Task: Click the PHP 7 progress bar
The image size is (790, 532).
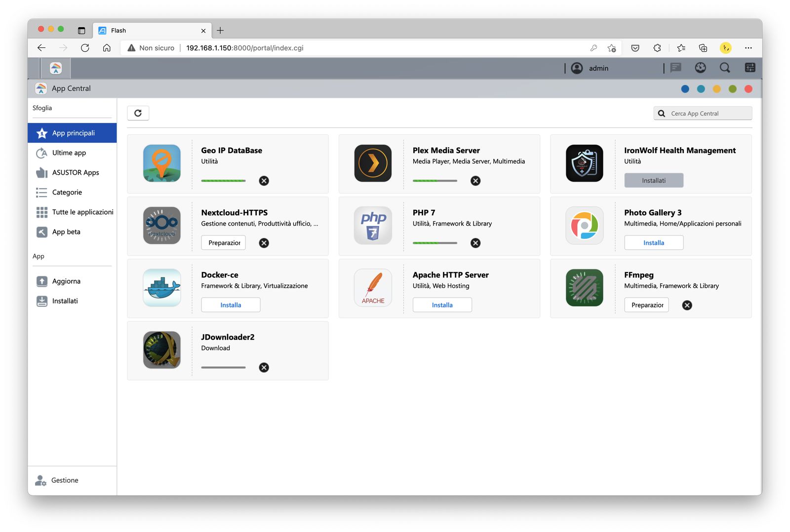Action: (x=435, y=243)
